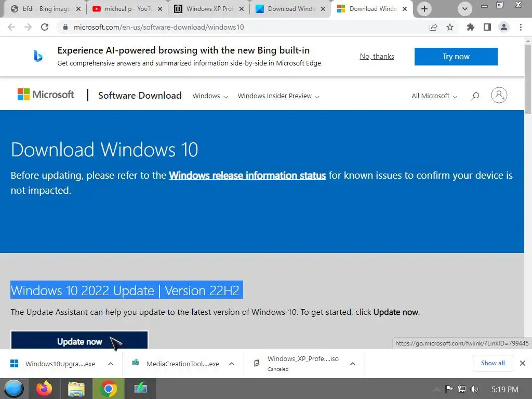Close the Windows XP Prof tab
This screenshot has height=399, width=532.
tap(241, 9)
